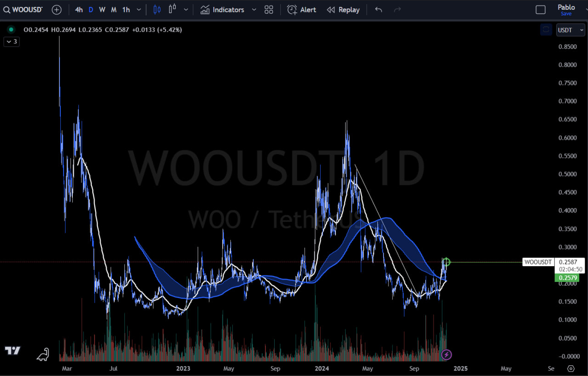The image size is (588, 376).
Task: Click the redo arrow
Action: coord(398,9)
